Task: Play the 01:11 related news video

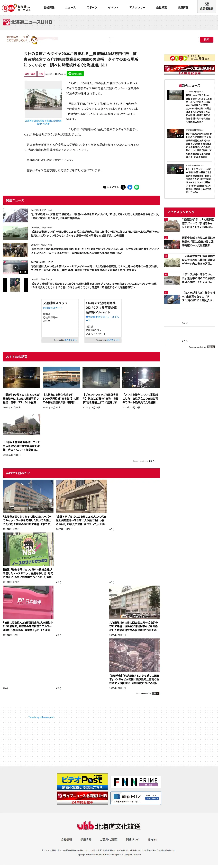Action: point(15,267)
